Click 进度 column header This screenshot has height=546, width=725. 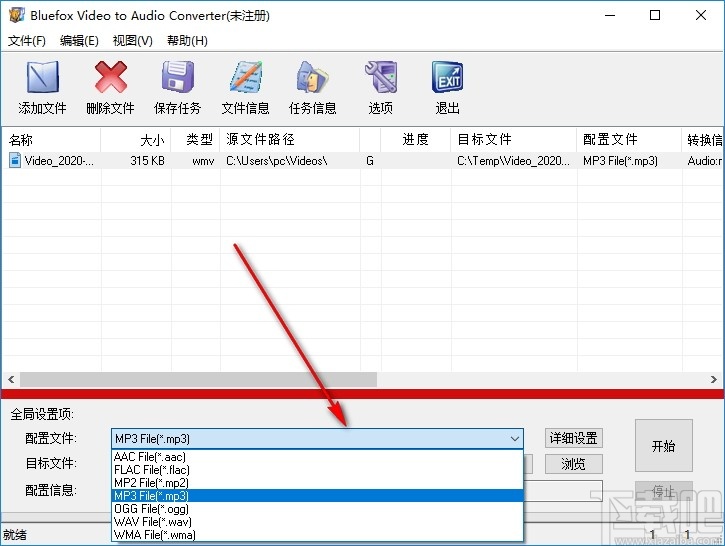[x=415, y=139]
